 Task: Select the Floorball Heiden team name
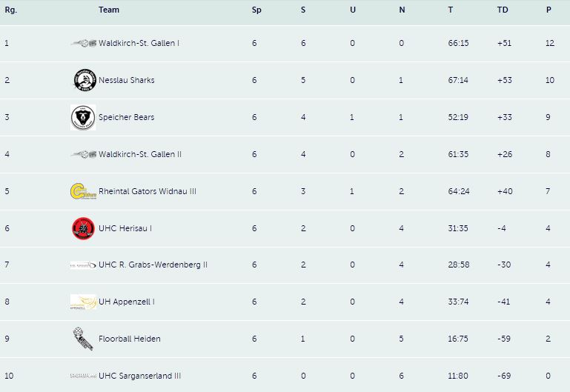130,339
